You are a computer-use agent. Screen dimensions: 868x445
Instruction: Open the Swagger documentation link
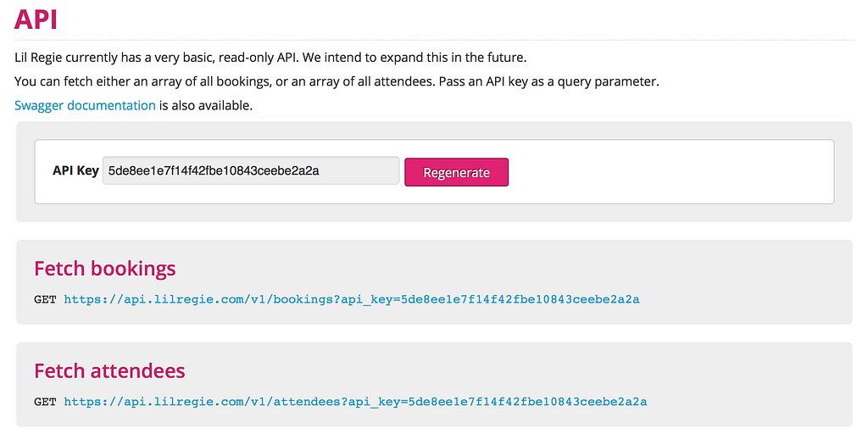[85, 105]
